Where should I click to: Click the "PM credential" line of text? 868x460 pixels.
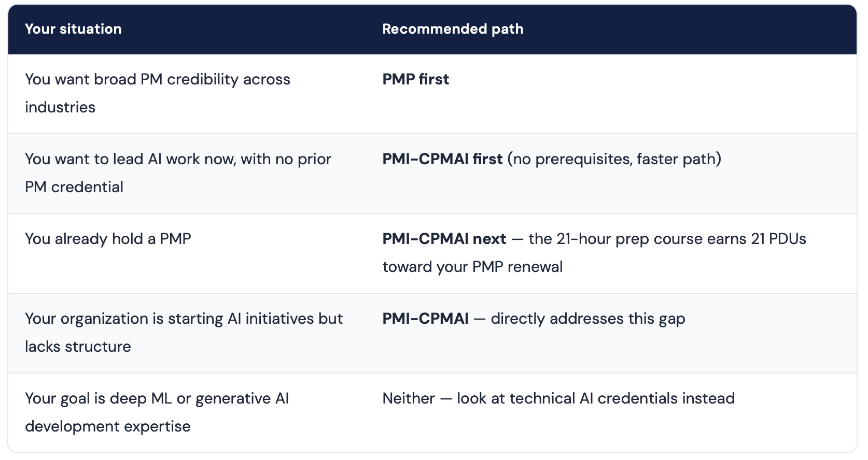click(74, 187)
